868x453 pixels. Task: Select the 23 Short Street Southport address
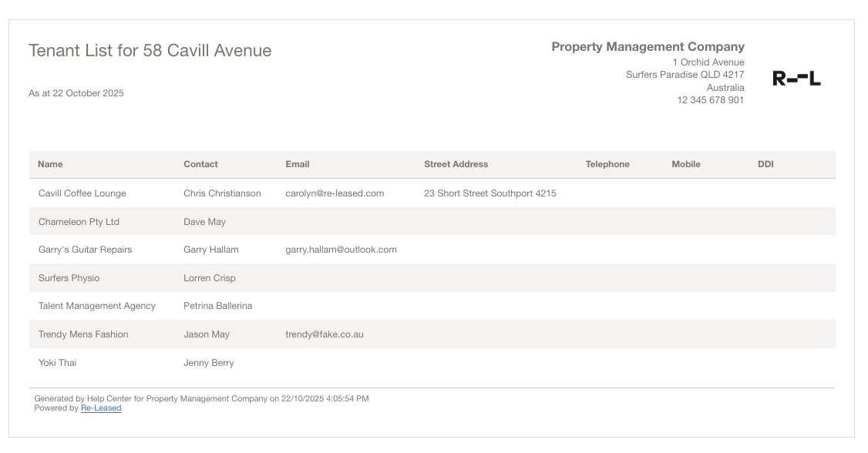(x=490, y=193)
